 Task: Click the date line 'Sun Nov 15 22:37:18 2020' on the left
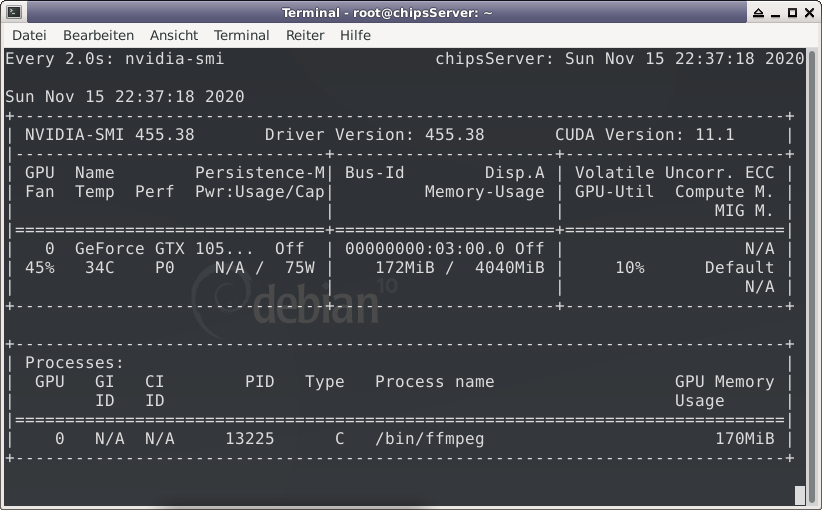point(125,96)
